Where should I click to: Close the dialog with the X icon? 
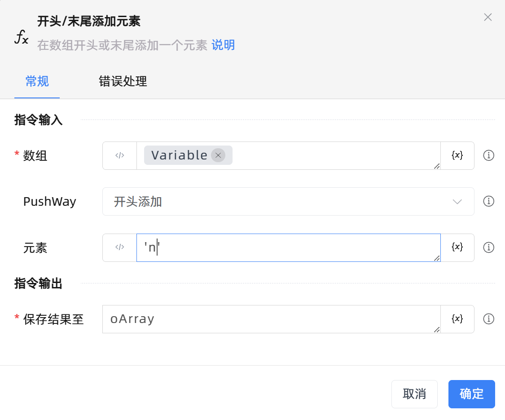click(488, 17)
